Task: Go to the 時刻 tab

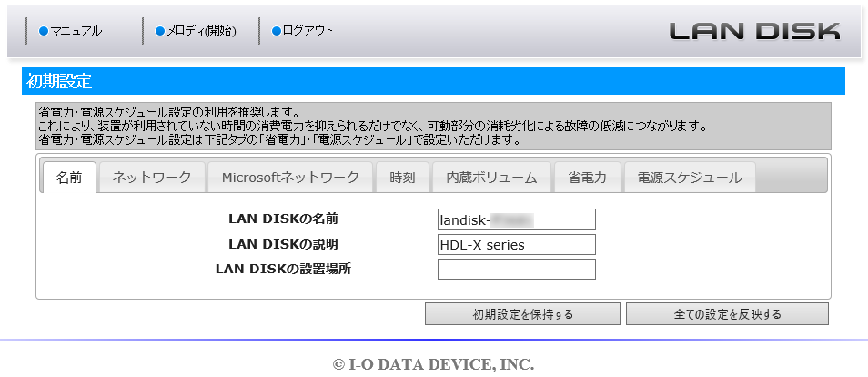Action: [x=402, y=178]
